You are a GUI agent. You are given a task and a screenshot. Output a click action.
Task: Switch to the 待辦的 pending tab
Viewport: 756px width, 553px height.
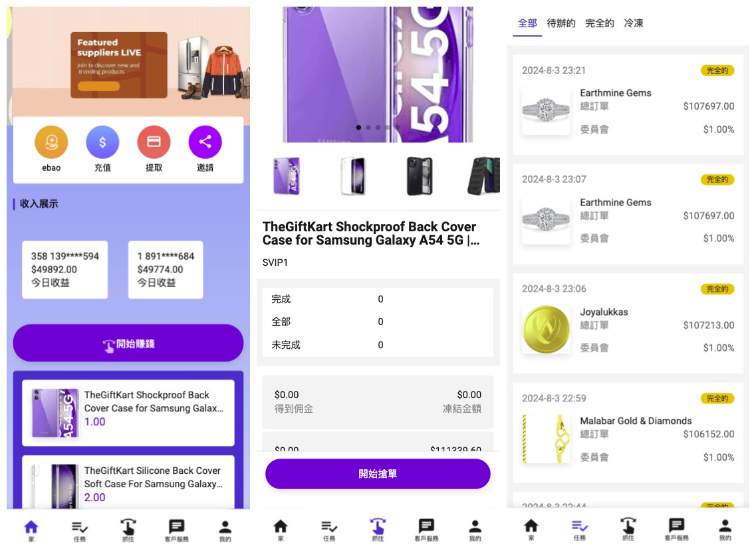pos(561,23)
